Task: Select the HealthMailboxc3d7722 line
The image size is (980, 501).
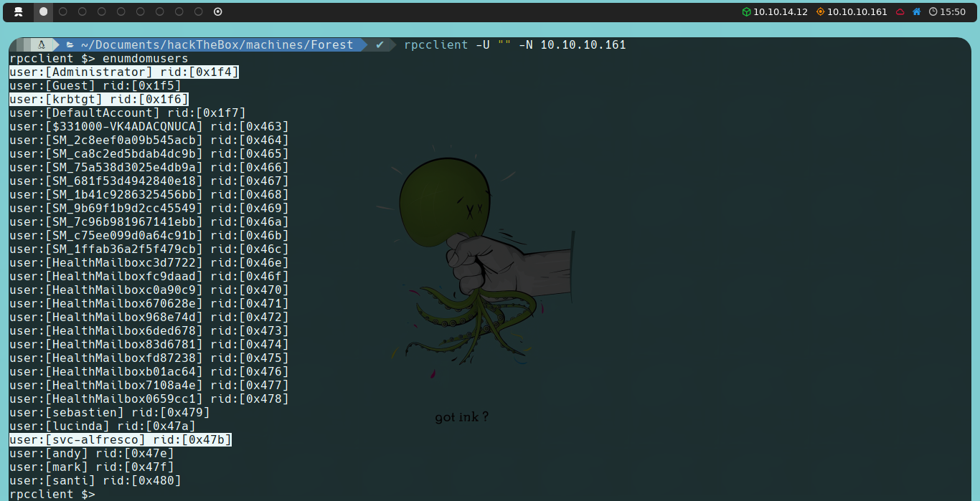Action: tap(149, 262)
